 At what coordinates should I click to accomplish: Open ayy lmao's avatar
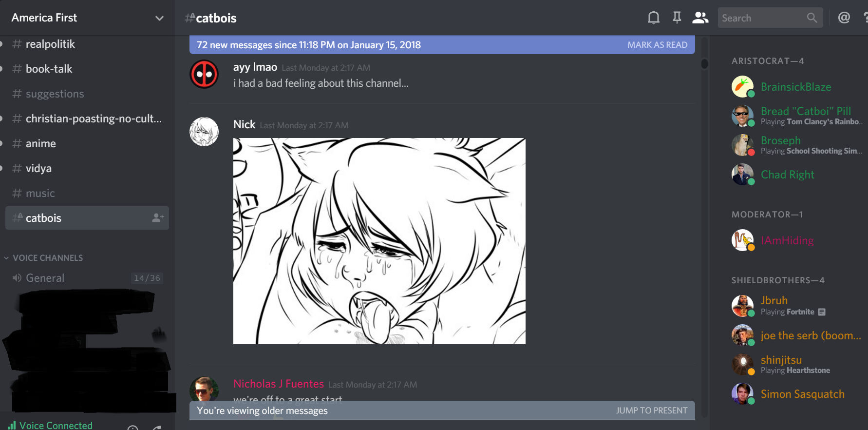(204, 74)
